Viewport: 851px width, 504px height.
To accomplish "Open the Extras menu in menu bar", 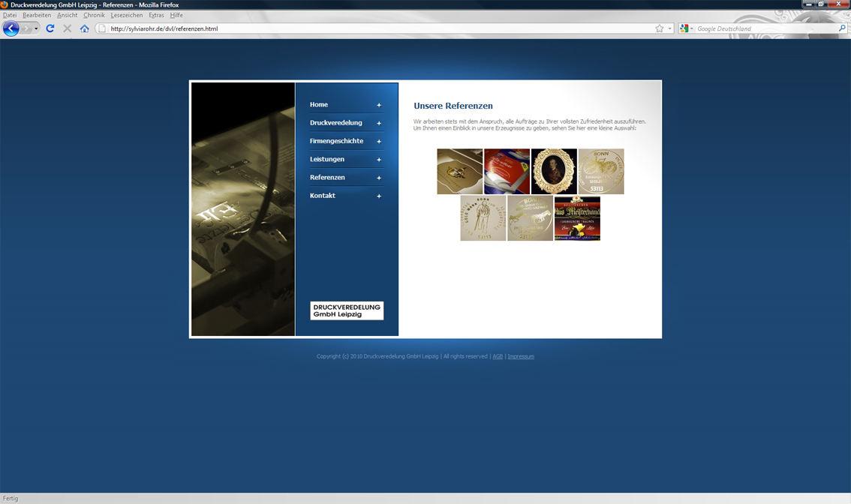I will pyautogui.click(x=156, y=15).
